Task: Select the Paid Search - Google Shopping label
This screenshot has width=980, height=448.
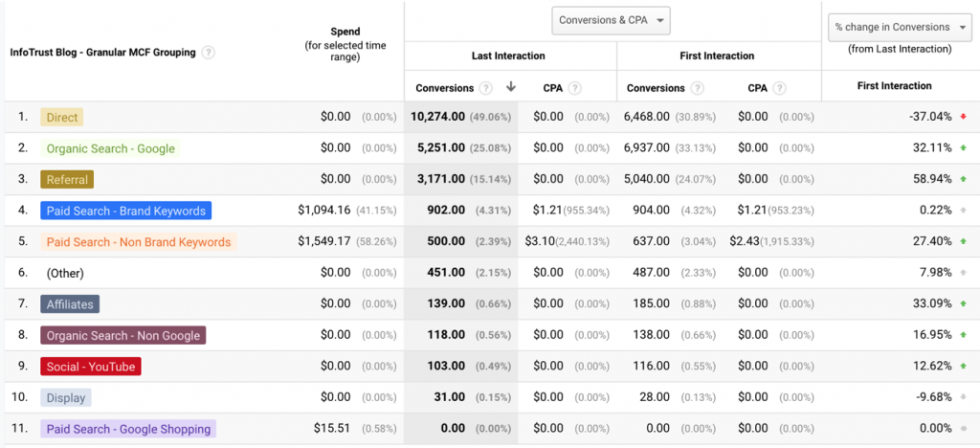Action: tap(128, 429)
